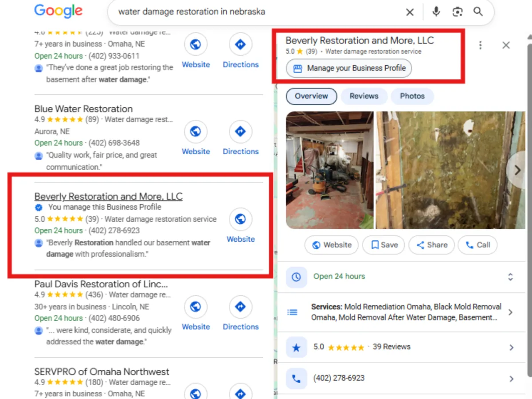Open the Paul Davis Restoration listing title

click(101, 284)
